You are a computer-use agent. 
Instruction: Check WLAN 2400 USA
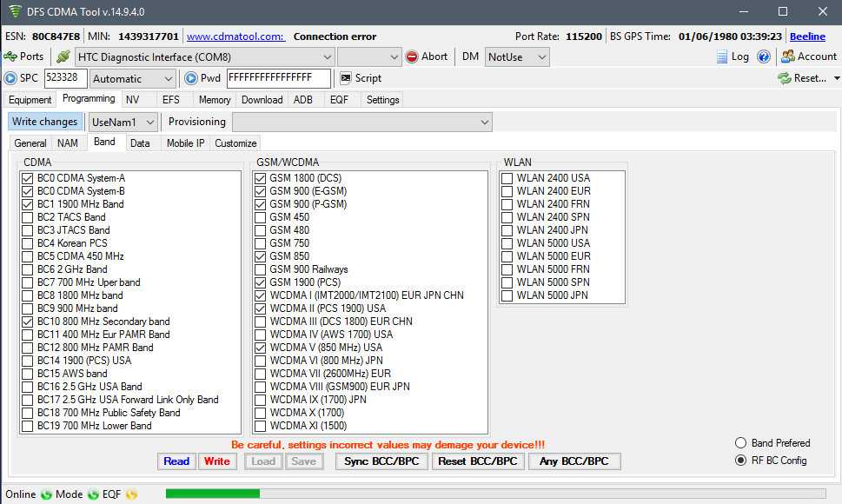point(507,178)
